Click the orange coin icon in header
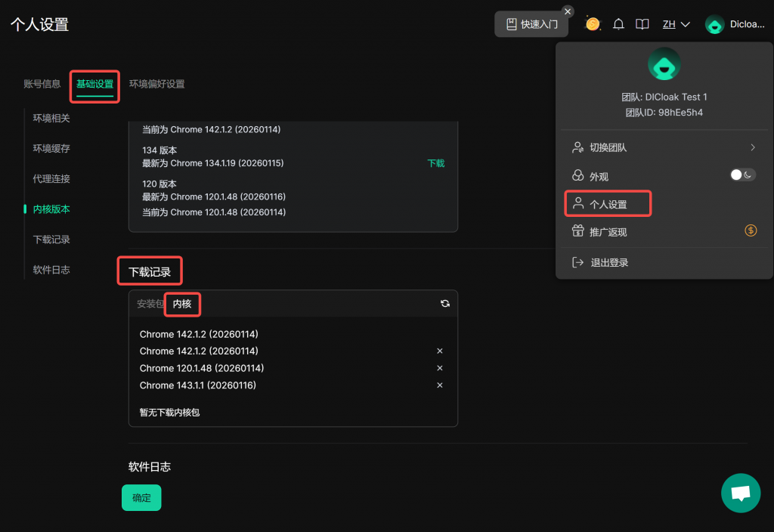Viewport: 774px width, 532px height. point(593,24)
